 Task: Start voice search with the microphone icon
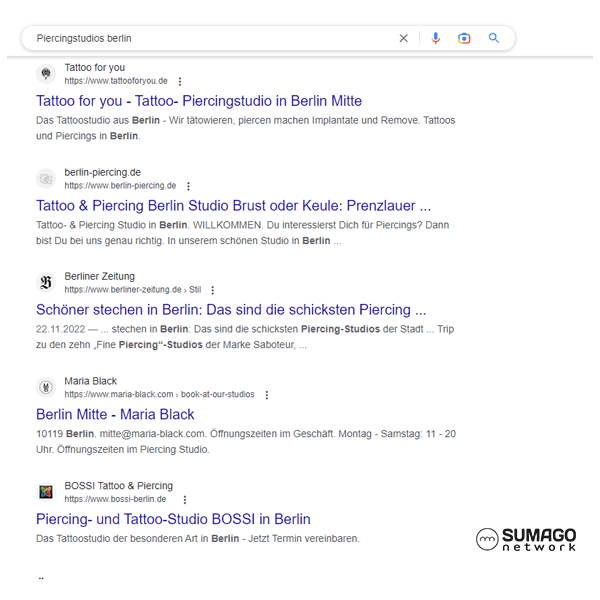[435, 38]
